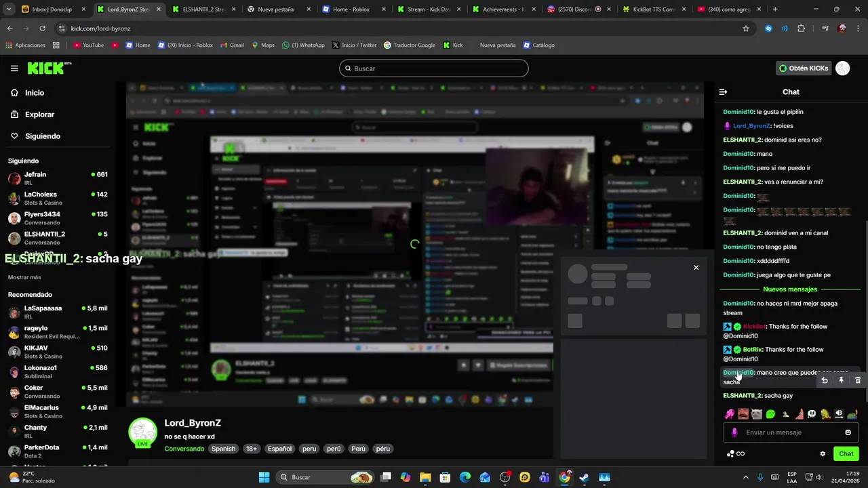Open the Windows Start menu

[x=264, y=477]
